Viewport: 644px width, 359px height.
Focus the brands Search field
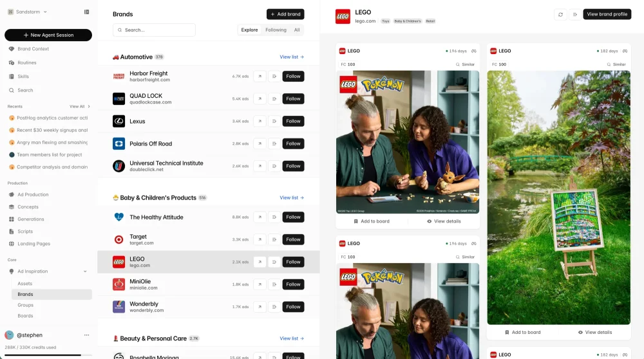(x=154, y=30)
